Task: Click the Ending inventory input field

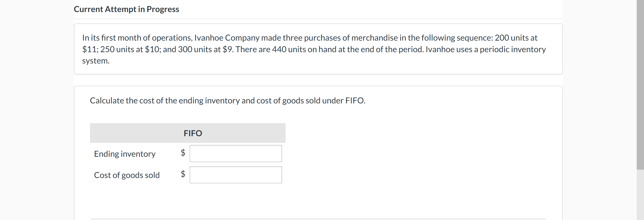Action: [235, 153]
